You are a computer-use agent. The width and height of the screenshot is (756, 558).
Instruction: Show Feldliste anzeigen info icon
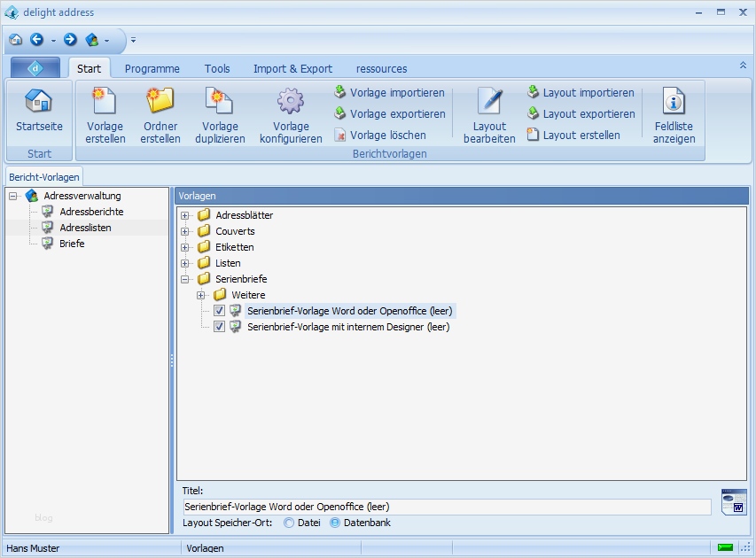[674, 102]
